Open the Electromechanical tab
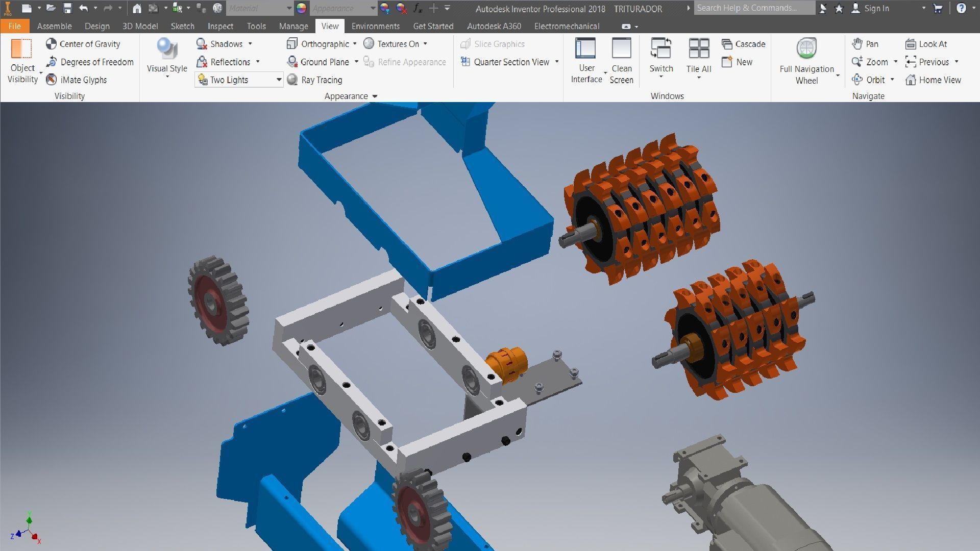 567,26
